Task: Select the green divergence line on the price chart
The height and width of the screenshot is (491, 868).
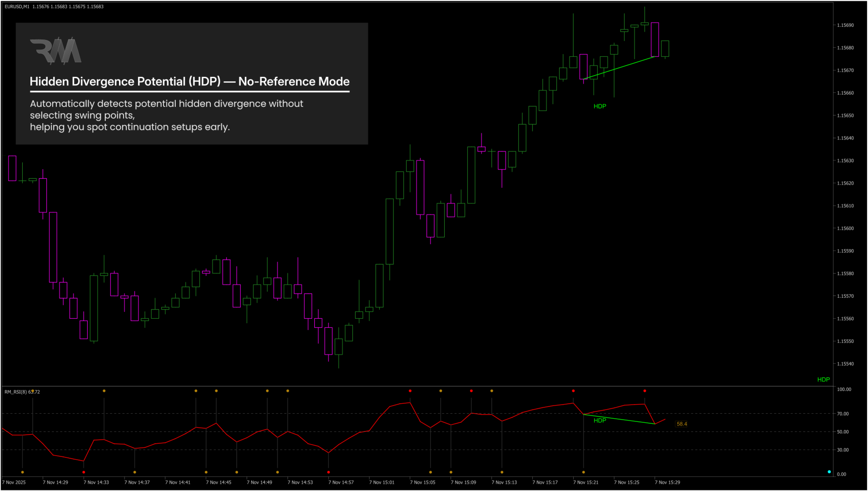Action: pyautogui.click(x=619, y=68)
